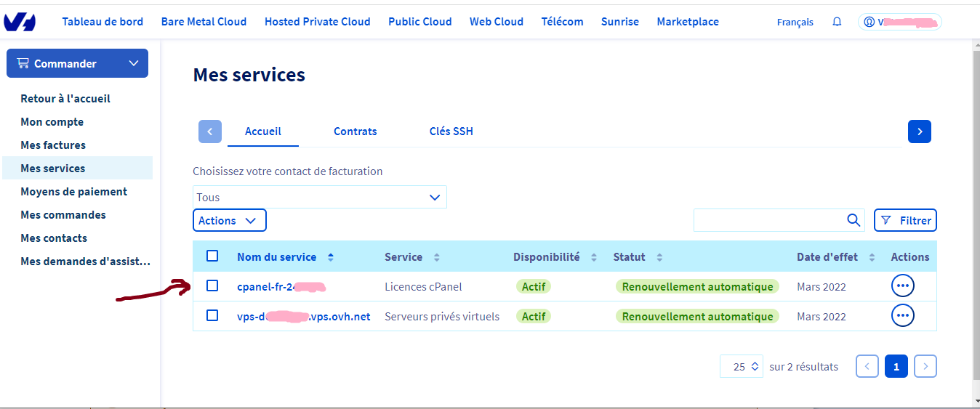The width and height of the screenshot is (980, 409).
Task: Tick the select-all checkbox in table header
Action: 212,256
